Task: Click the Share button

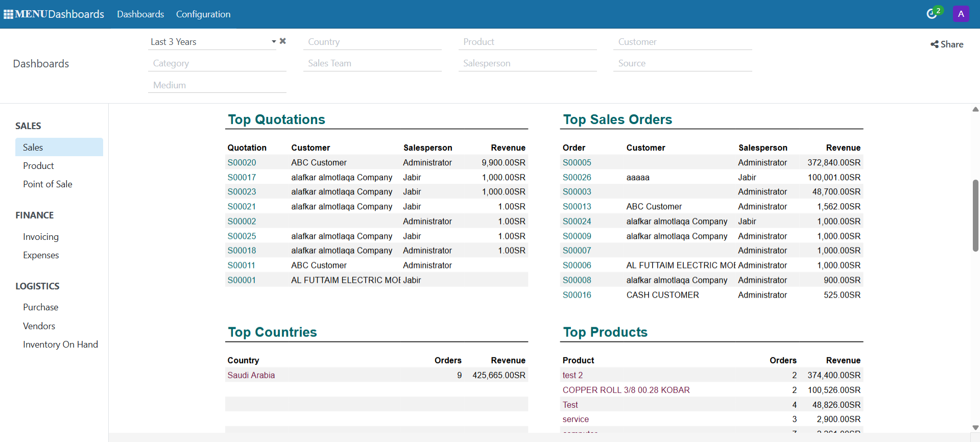Action: (x=947, y=44)
